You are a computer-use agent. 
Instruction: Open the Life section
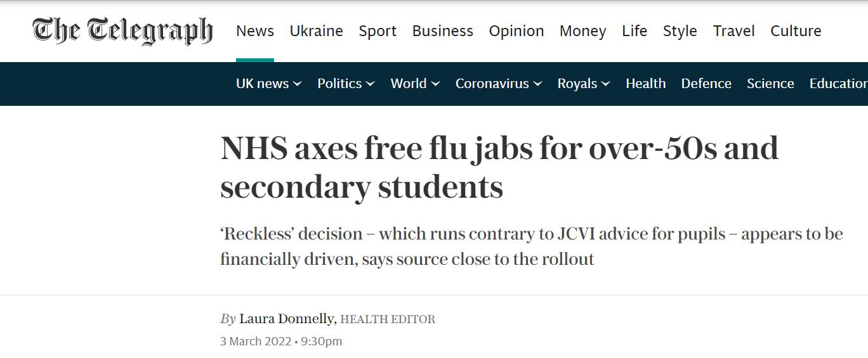coord(635,31)
